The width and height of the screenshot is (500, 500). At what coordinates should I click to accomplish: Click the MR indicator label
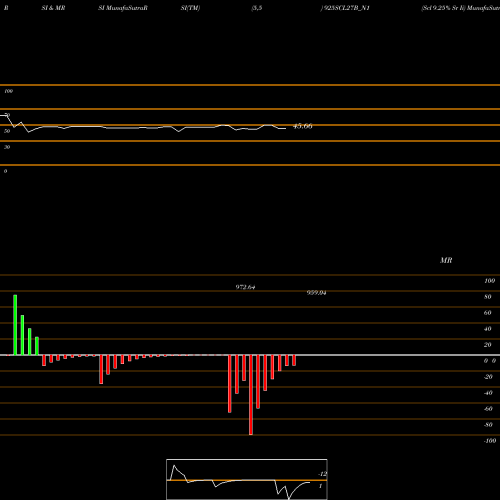click(446, 260)
